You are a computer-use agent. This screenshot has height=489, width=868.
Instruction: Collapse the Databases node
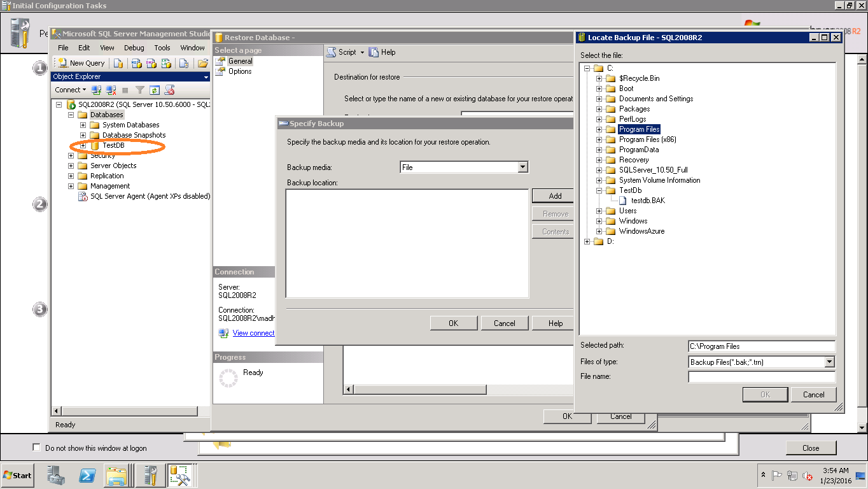pyautogui.click(x=71, y=115)
